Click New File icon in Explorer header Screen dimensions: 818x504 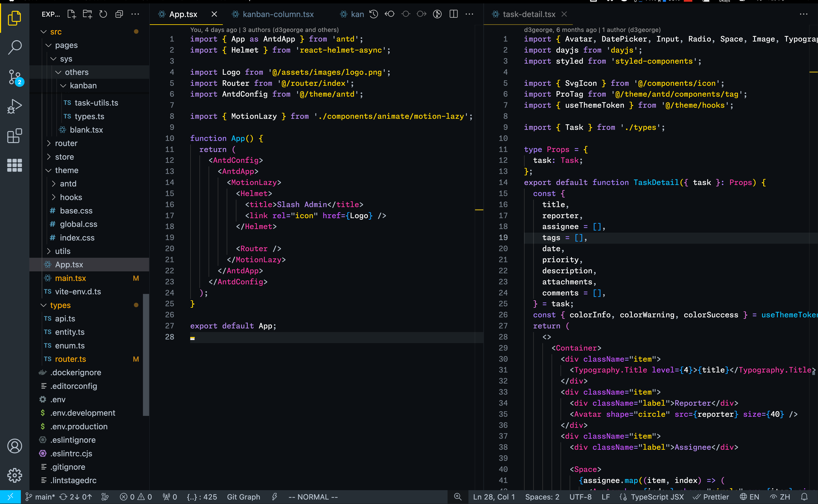[71, 14]
